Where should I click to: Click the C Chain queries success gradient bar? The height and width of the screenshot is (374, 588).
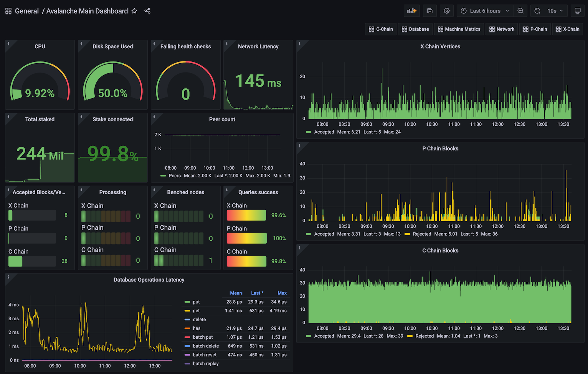tap(246, 261)
